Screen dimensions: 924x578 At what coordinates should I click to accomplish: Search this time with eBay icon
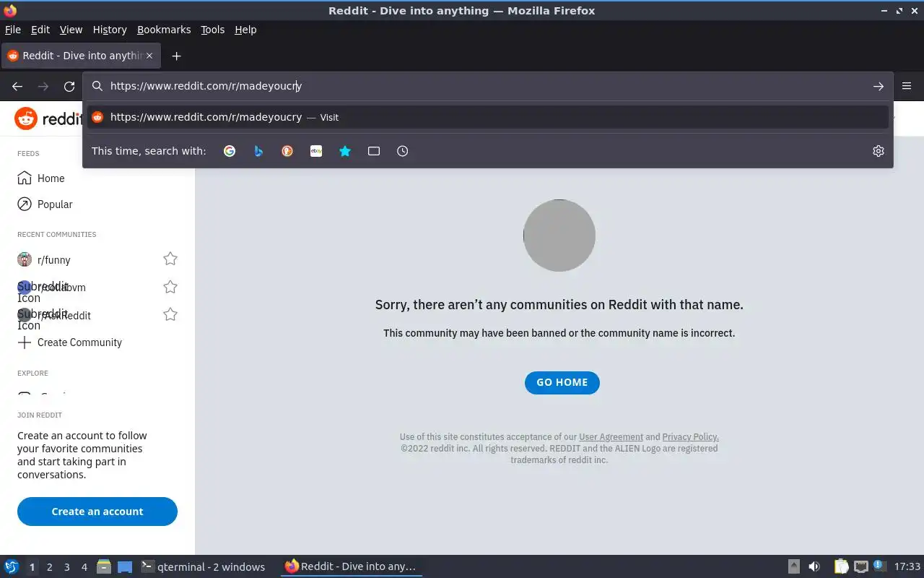[x=316, y=151]
